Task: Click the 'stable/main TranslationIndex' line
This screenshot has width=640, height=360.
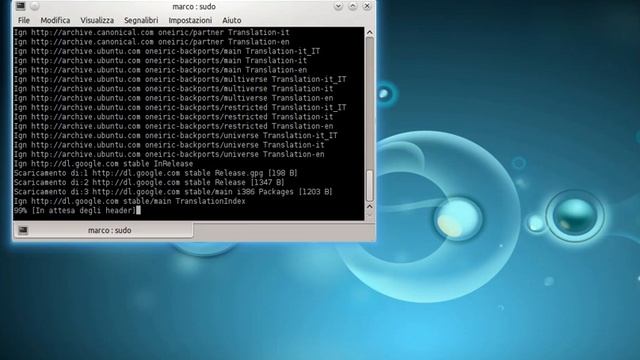Action: coord(129,201)
